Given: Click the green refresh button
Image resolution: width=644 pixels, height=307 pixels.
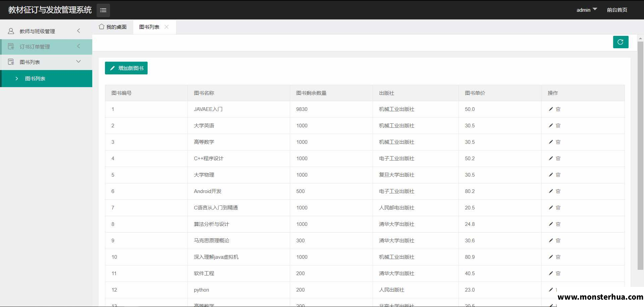Looking at the screenshot, I should [621, 42].
